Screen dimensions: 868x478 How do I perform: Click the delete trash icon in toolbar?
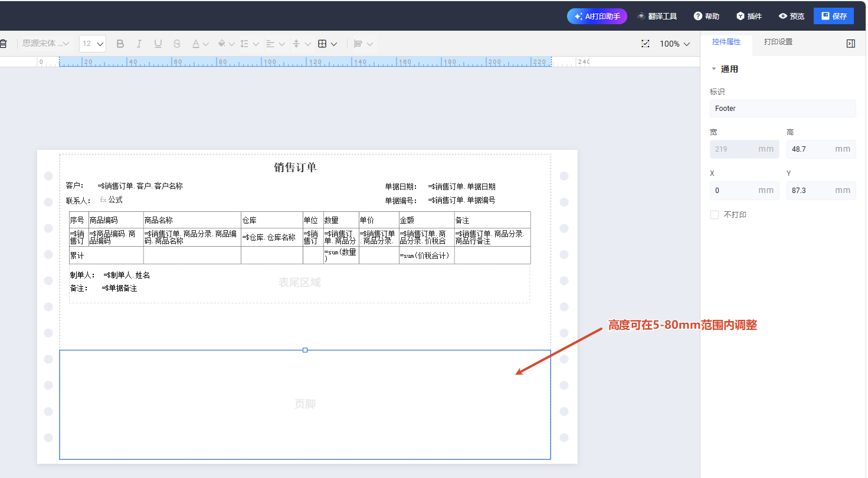point(3,44)
